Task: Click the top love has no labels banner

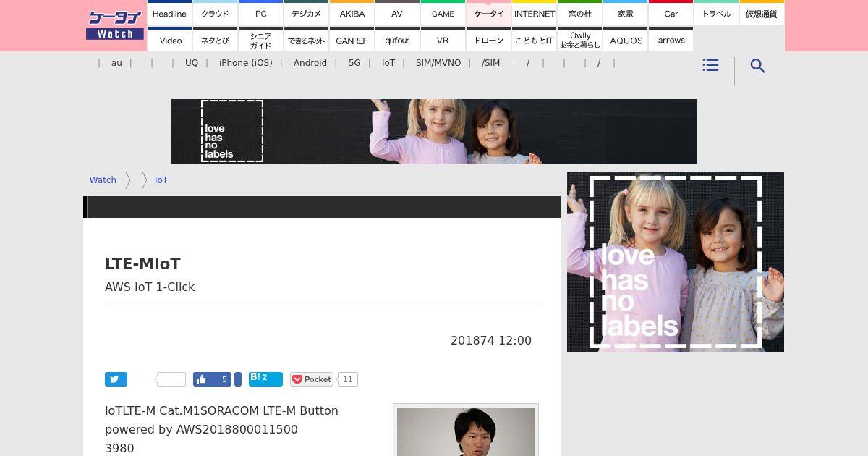Action: pyautogui.click(x=434, y=132)
